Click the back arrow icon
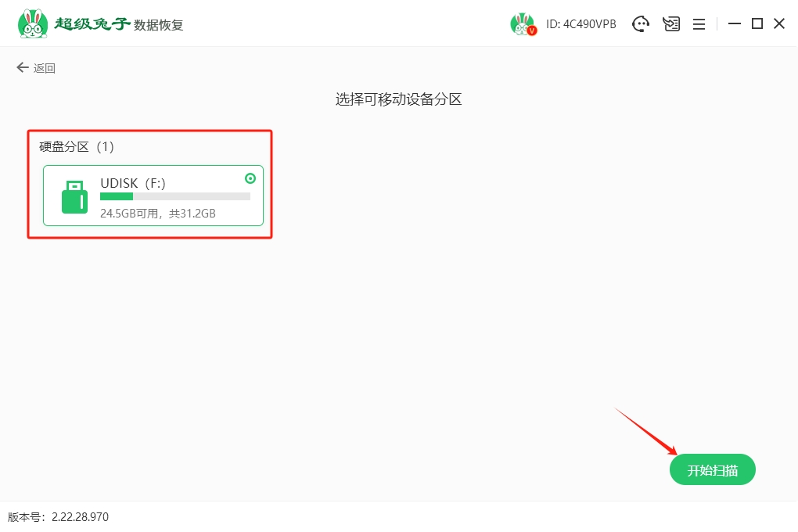 click(x=22, y=68)
